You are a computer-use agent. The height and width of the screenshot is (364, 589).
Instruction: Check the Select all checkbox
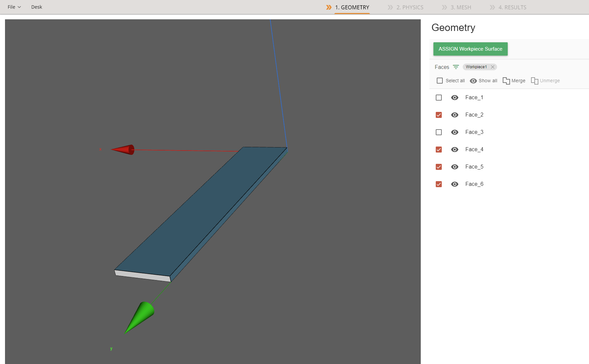(x=440, y=81)
